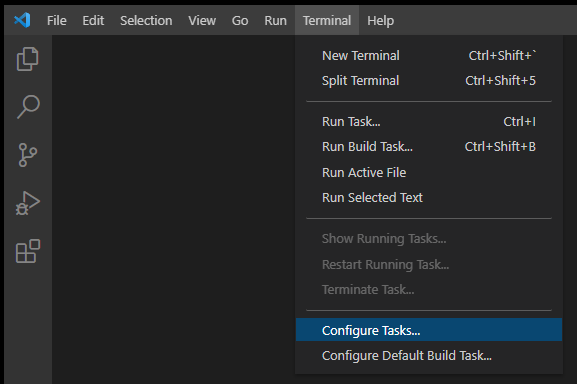Select Run Task... menu entry

click(429, 122)
